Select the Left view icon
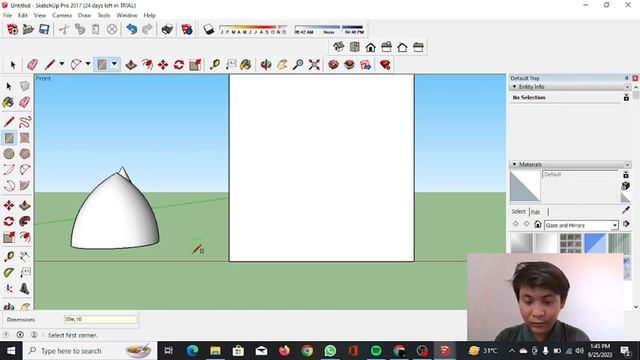 tap(418, 47)
